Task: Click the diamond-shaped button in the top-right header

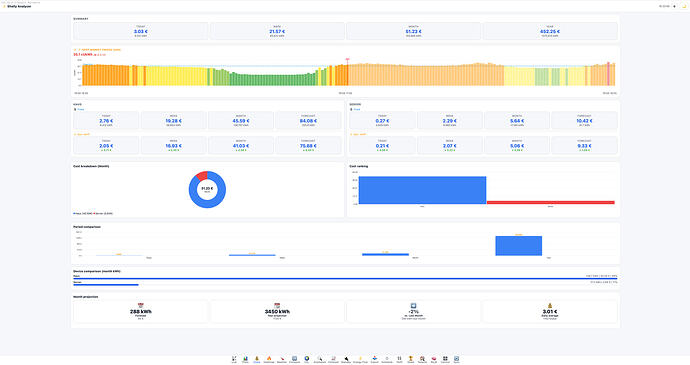Action: tap(675, 6)
